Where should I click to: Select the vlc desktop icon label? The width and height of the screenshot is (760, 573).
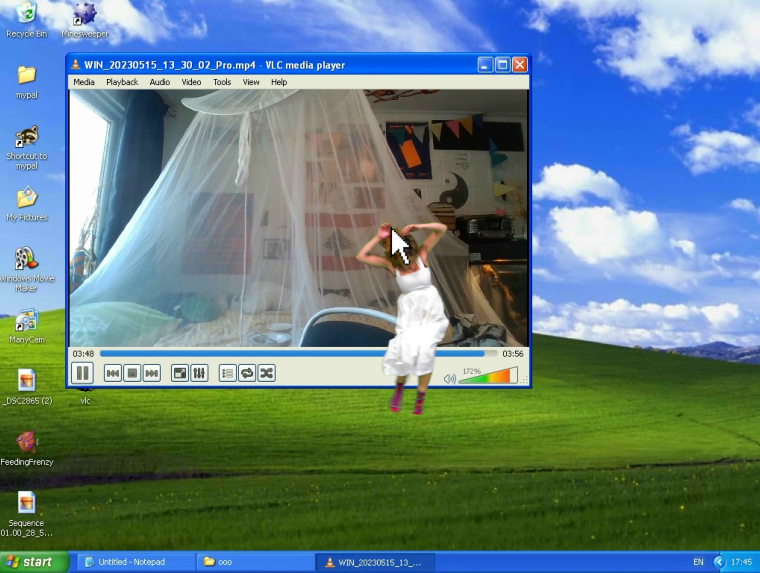tap(85, 400)
